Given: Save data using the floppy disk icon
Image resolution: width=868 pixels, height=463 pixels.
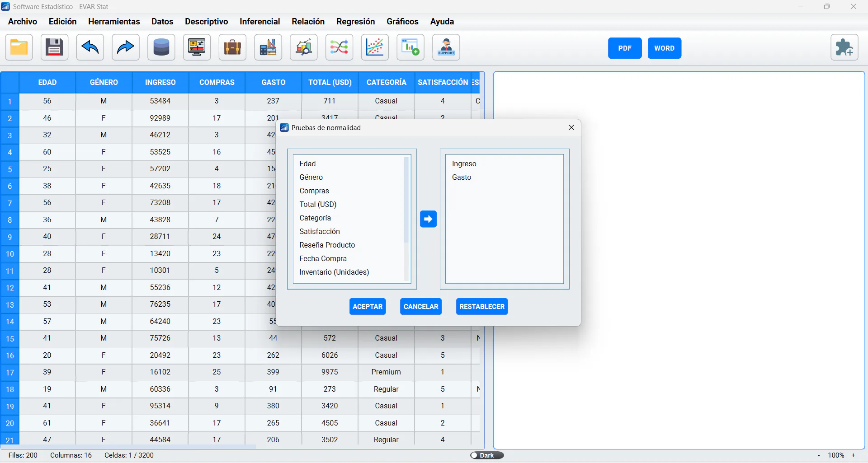Looking at the screenshot, I should tap(54, 47).
